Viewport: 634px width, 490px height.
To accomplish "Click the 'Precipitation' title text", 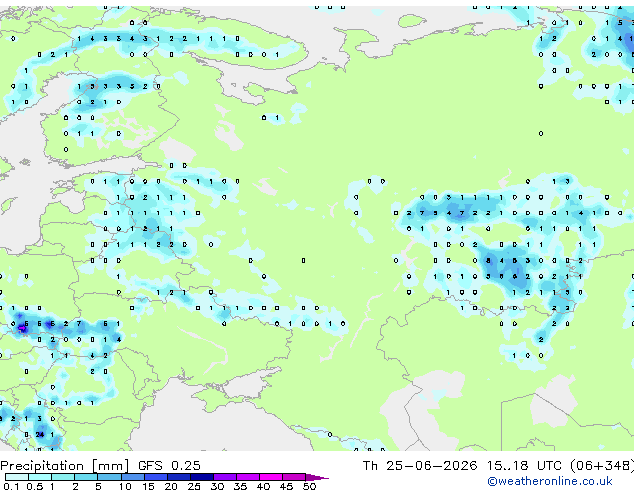I will pyautogui.click(x=42, y=466).
